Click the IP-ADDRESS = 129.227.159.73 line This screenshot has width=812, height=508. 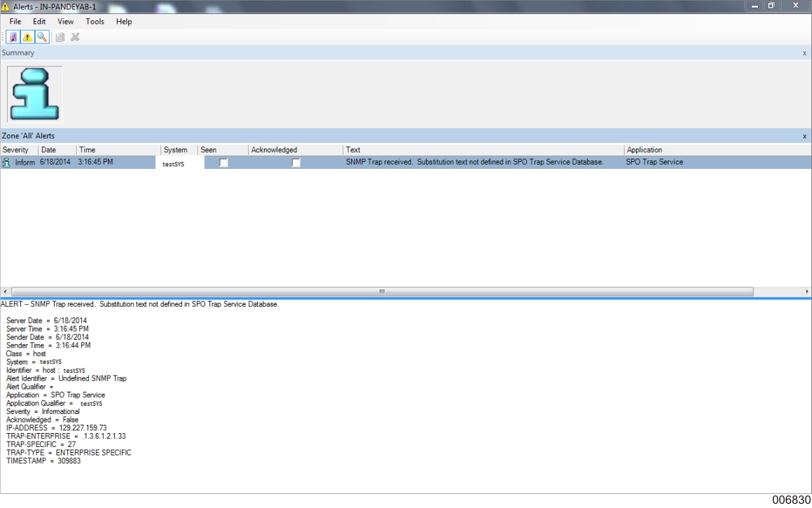57,428
